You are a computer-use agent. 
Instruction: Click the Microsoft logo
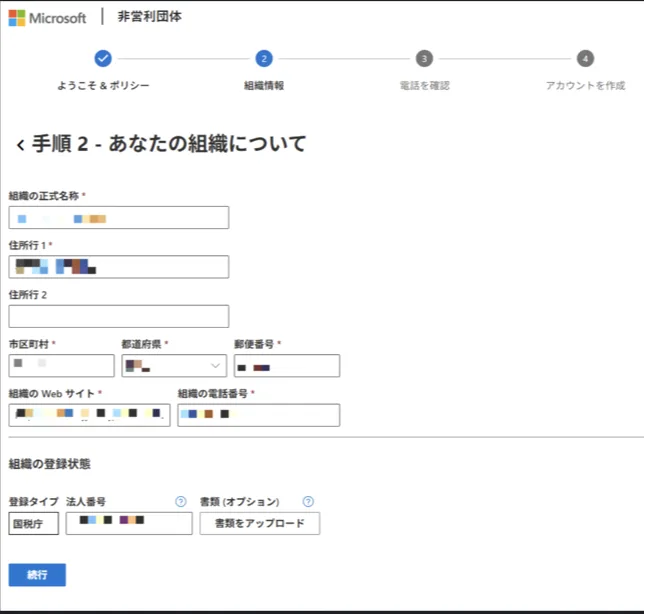coord(47,18)
